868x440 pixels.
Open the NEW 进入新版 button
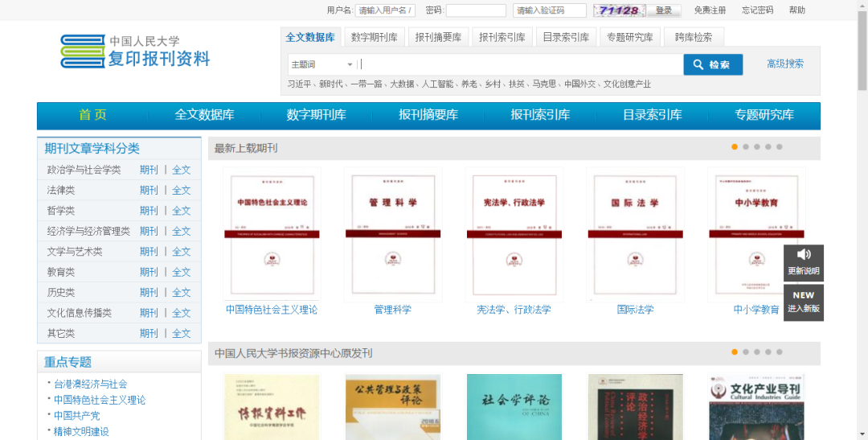(803, 302)
